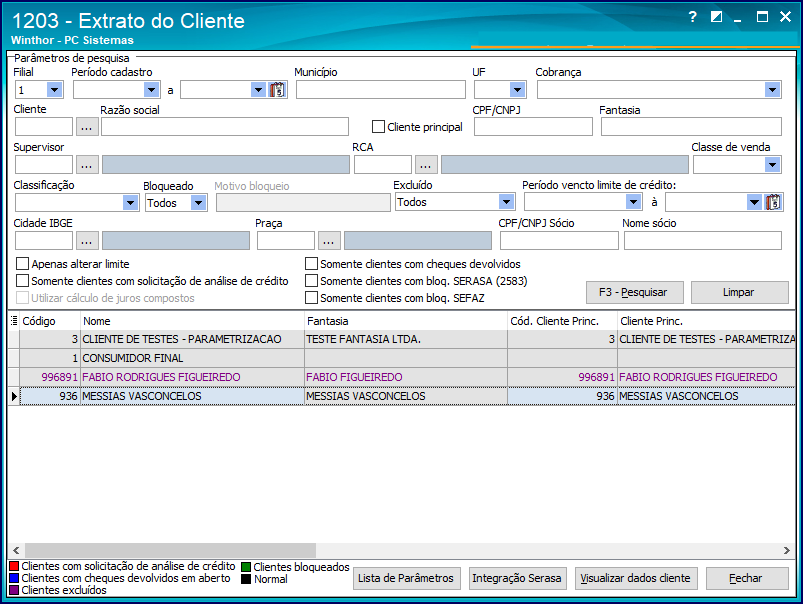This screenshot has width=803, height=604.
Task: Expand the UF dropdown
Action: (517, 90)
